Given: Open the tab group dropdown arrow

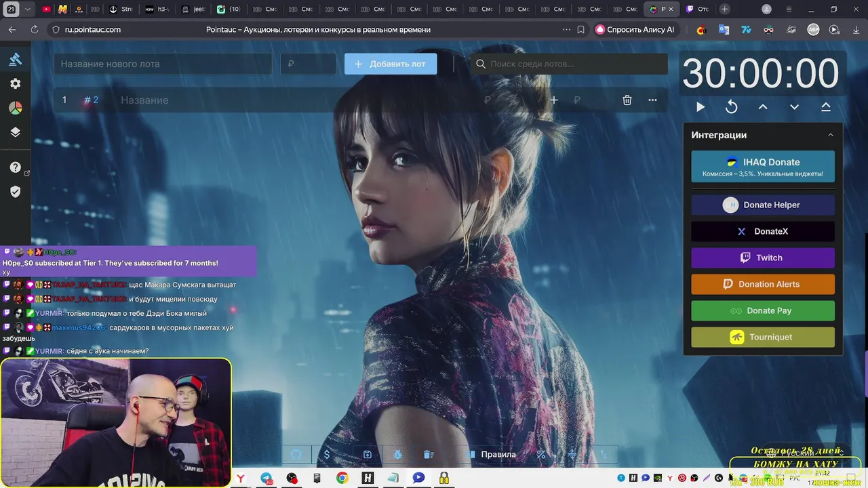Looking at the screenshot, I should pos(27,9).
